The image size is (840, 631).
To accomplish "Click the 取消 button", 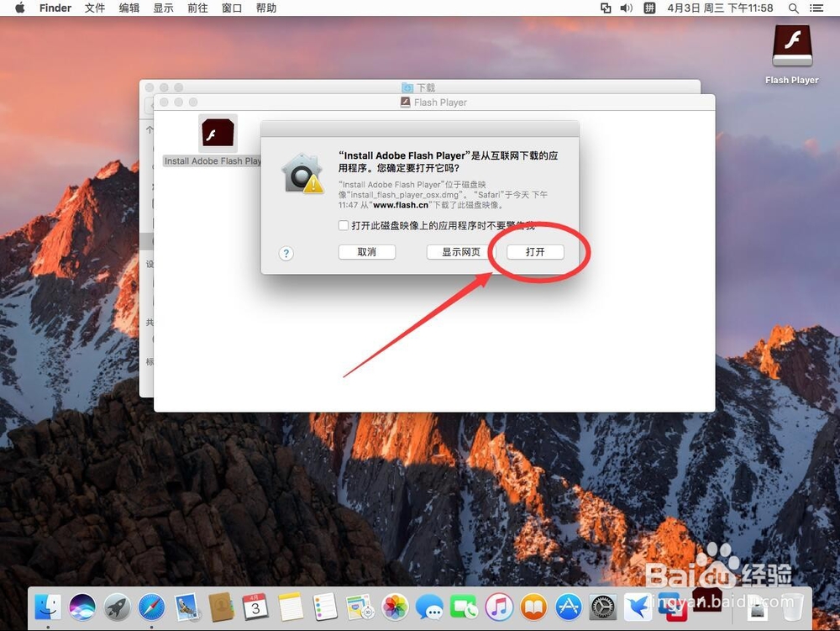I will [367, 252].
